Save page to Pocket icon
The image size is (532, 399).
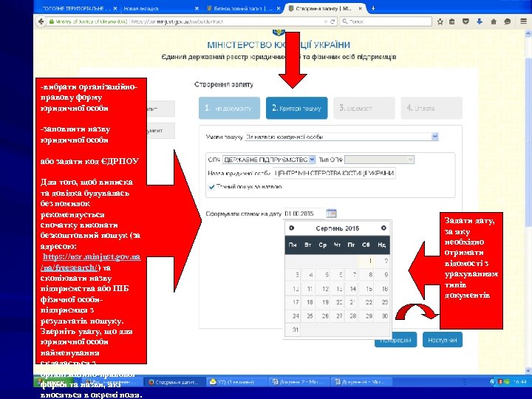(465, 21)
